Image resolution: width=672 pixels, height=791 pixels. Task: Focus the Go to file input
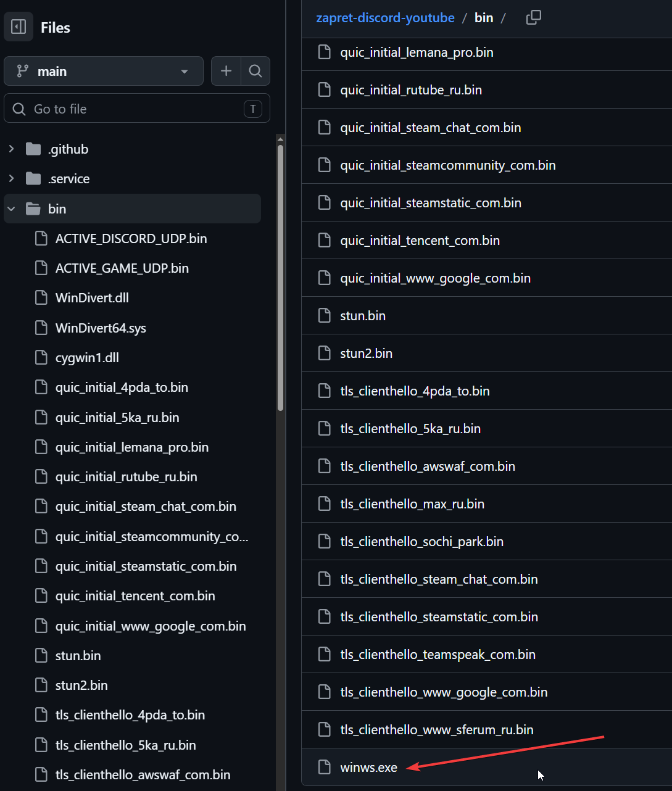click(137, 109)
